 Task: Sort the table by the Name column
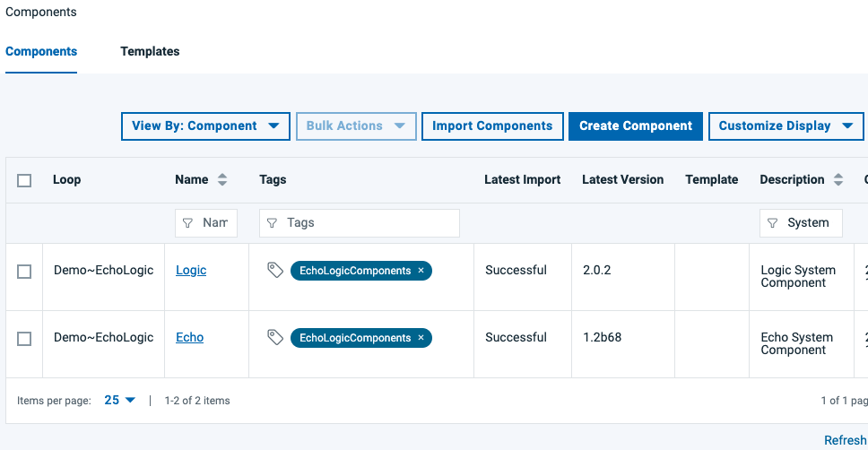[x=222, y=179]
